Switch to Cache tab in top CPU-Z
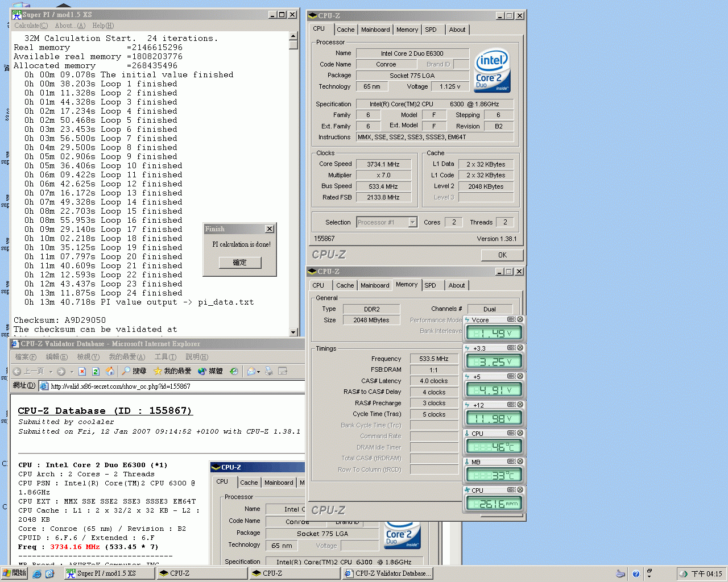This screenshot has height=582, width=728. click(345, 30)
